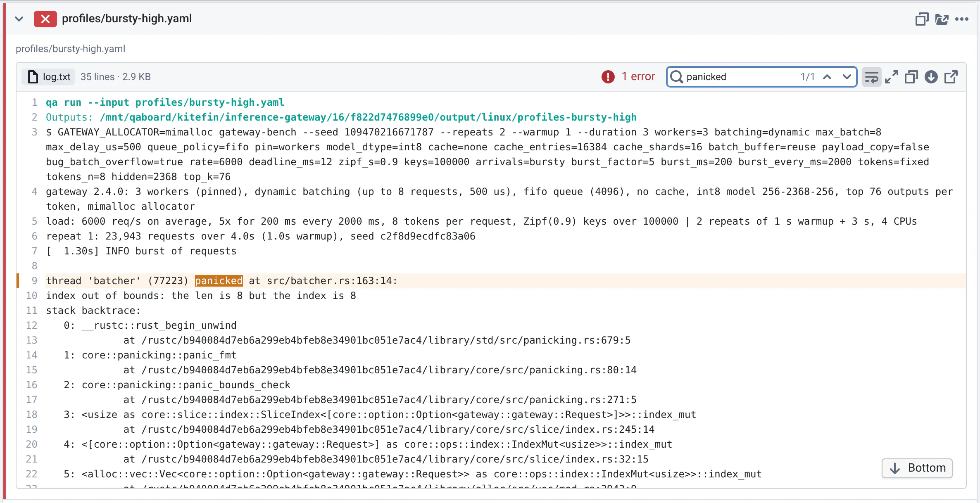Select line number 9 in log
The width and height of the screenshot is (980, 503).
pos(34,281)
